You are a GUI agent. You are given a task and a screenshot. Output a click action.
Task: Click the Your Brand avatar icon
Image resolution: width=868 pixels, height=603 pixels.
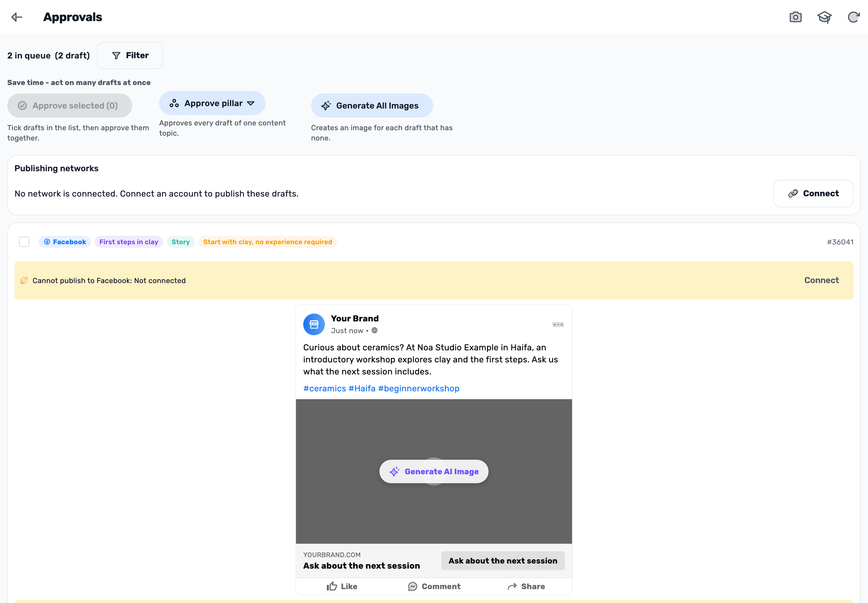(314, 324)
